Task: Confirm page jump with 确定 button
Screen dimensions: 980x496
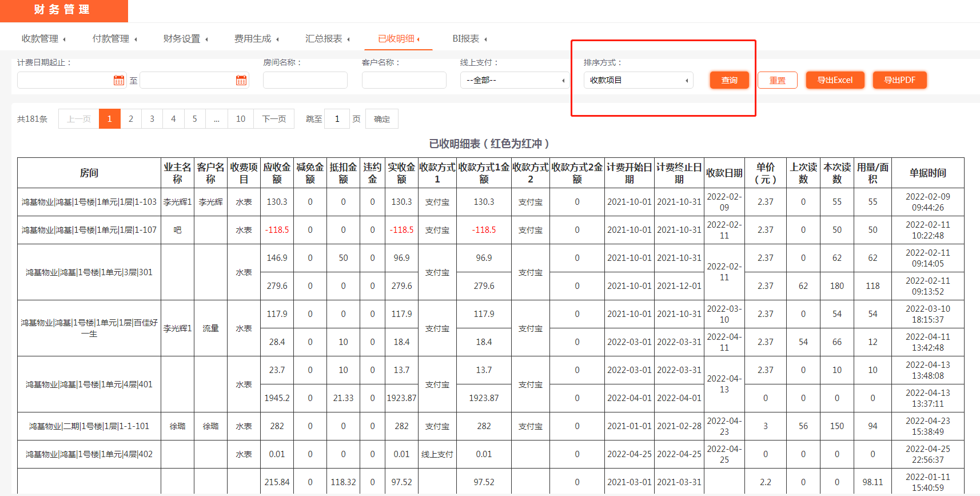Action: coord(381,119)
